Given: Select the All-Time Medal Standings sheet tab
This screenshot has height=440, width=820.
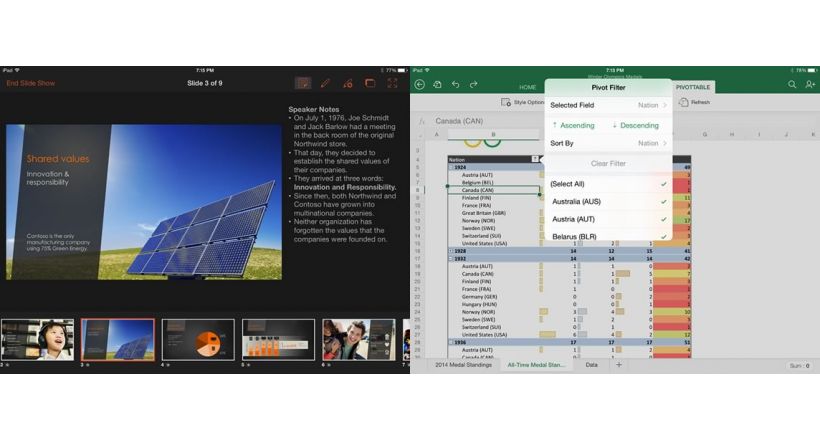Looking at the screenshot, I should (536, 365).
